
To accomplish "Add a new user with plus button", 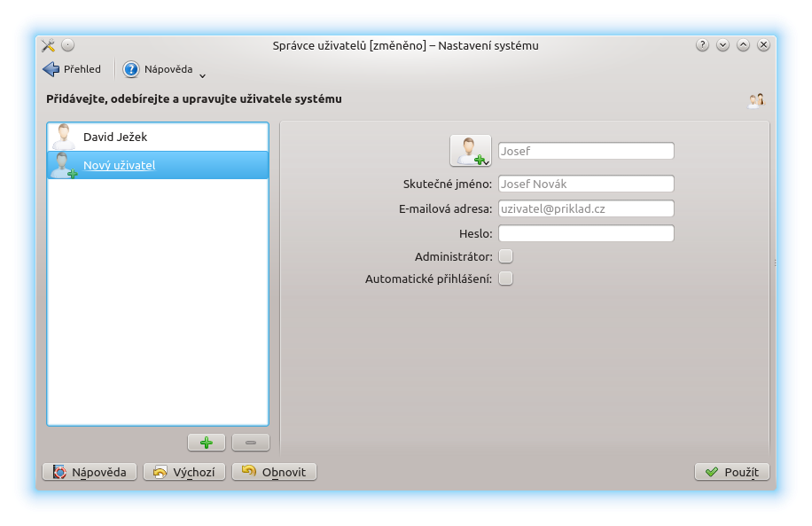I will pos(207,443).
